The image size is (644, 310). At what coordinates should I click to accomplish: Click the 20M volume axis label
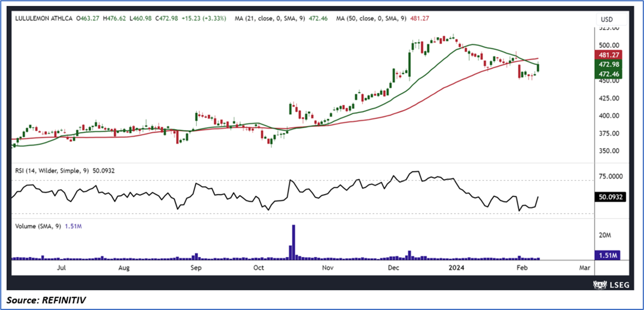point(605,236)
